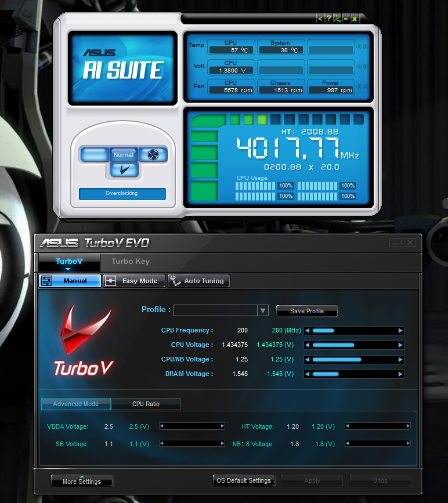The image size is (448, 503).
Task: Click the Save Profile button
Action: [x=307, y=311]
